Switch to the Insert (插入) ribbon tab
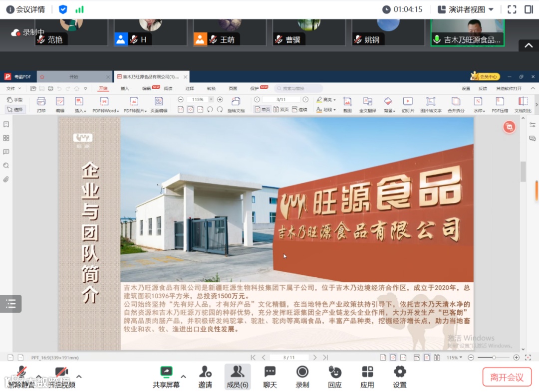The width and height of the screenshot is (539, 392). click(x=124, y=88)
